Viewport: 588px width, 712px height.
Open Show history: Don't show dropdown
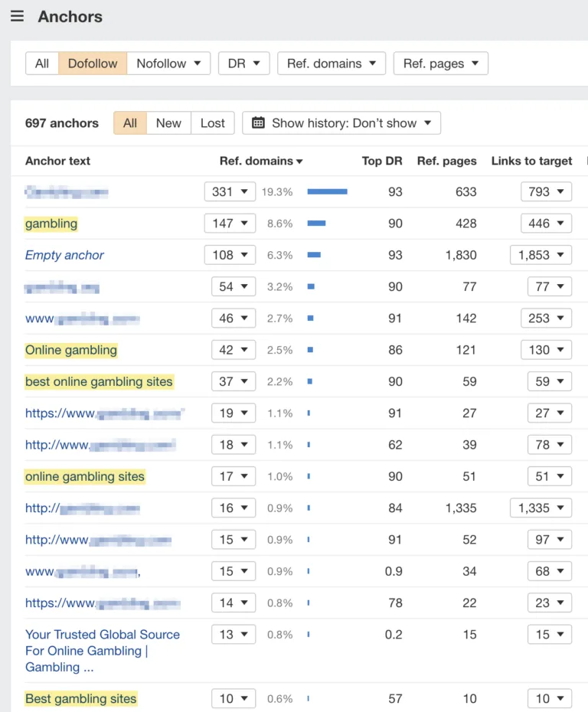[x=341, y=123]
